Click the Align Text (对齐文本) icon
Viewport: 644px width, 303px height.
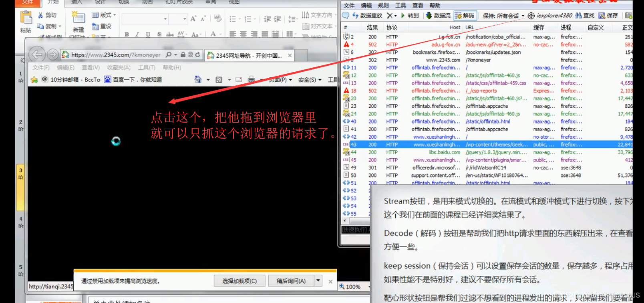point(306,26)
